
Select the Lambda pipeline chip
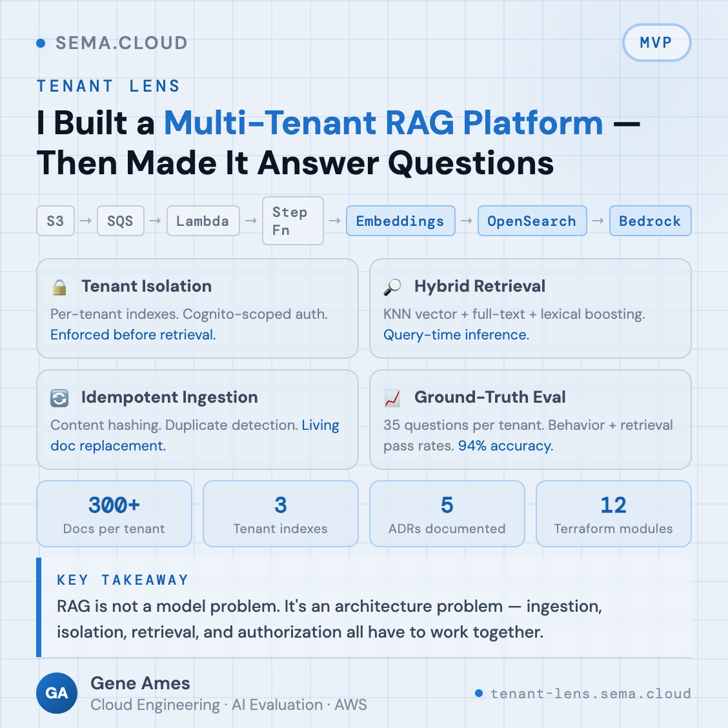[203, 221]
